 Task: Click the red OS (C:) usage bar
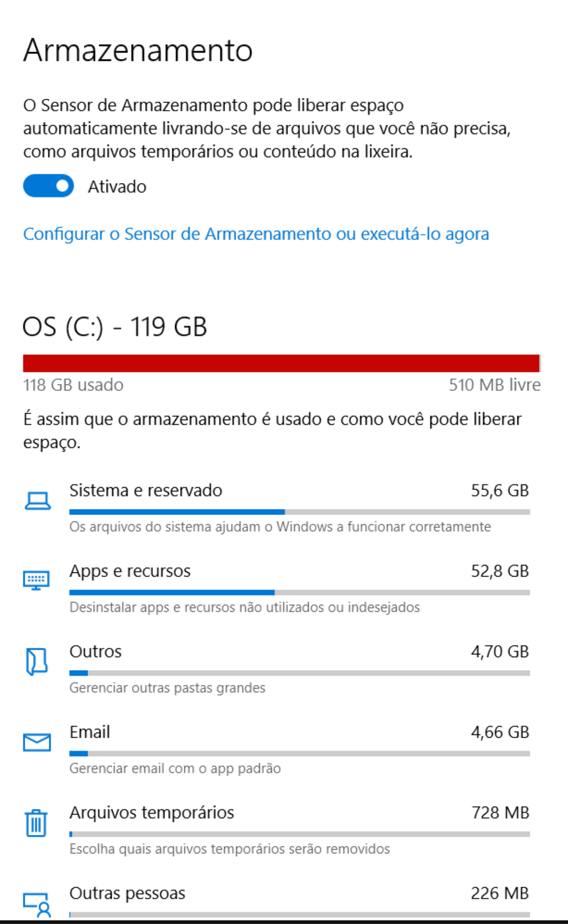[282, 363]
